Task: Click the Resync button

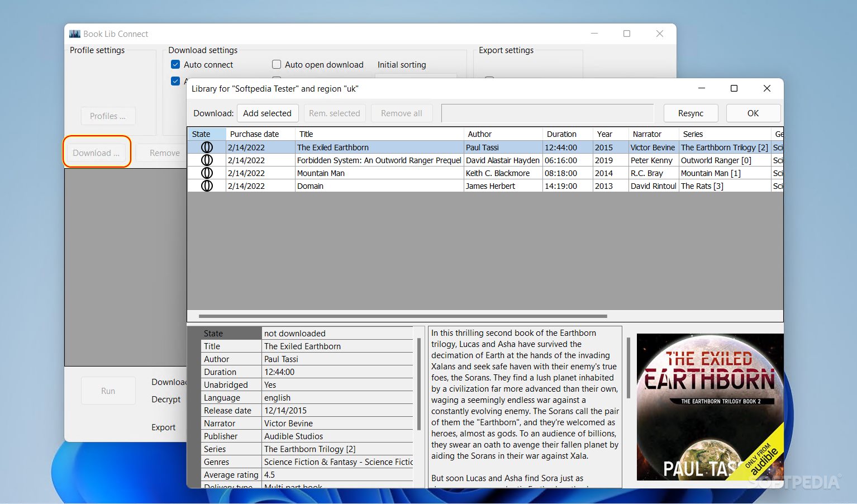Action: tap(691, 113)
